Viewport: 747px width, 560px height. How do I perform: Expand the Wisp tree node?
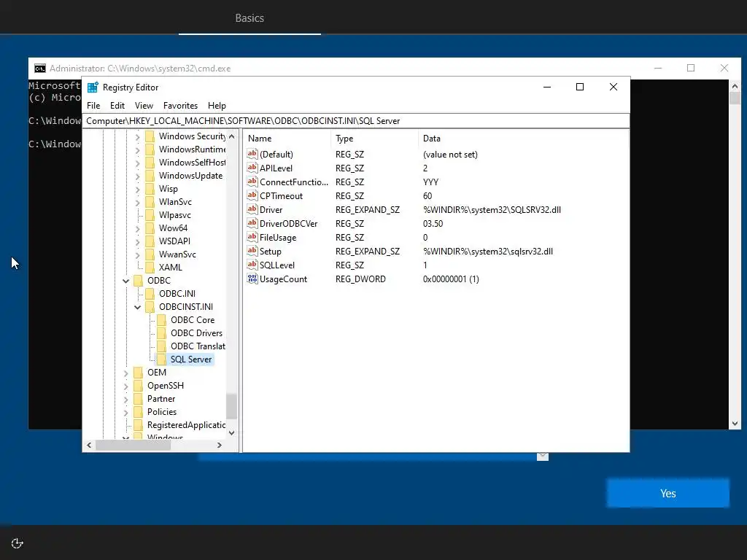137,189
